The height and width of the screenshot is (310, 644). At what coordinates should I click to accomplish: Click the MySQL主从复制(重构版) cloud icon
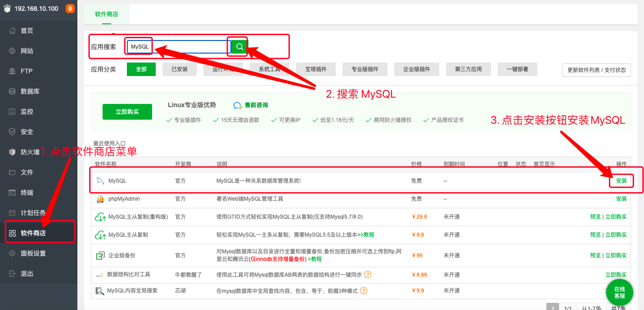100,217
